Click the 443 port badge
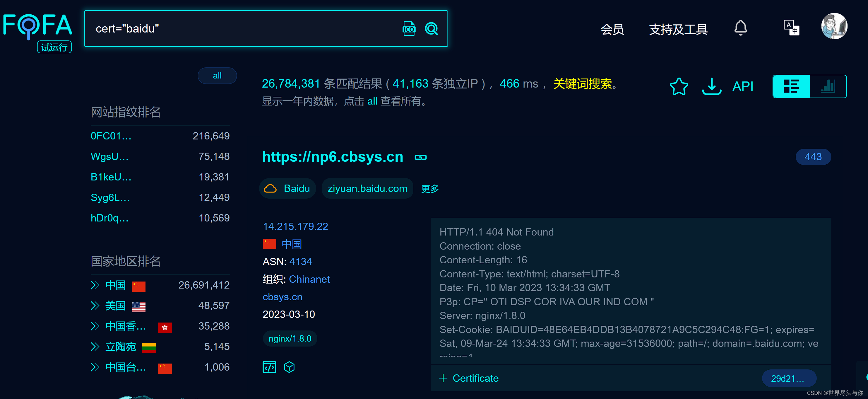The height and width of the screenshot is (399, 868). (x=813, y=157)
